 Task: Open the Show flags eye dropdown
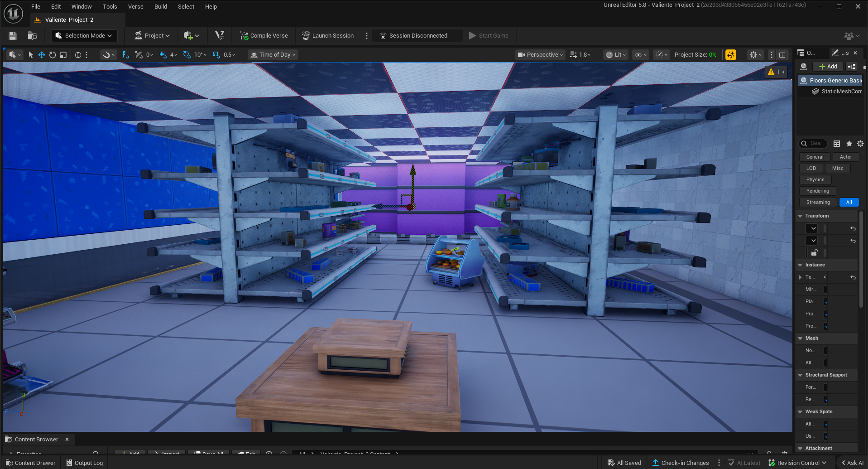point(641,55)
